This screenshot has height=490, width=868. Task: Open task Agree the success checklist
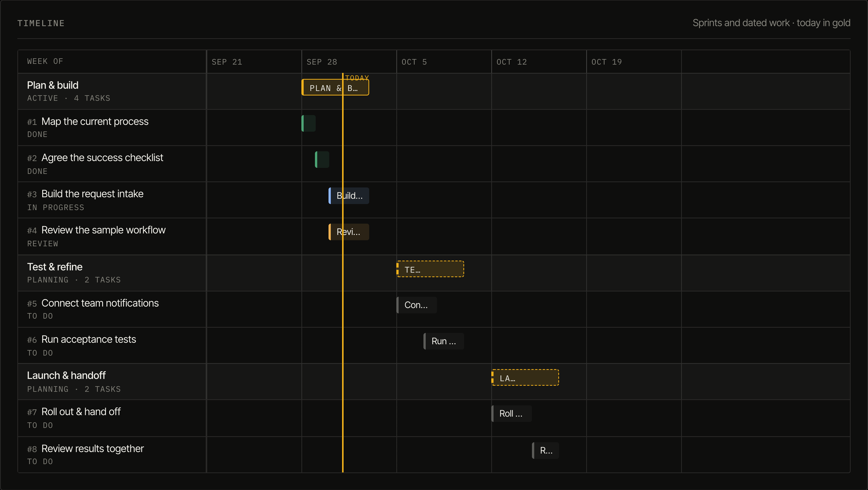(102, 158)
